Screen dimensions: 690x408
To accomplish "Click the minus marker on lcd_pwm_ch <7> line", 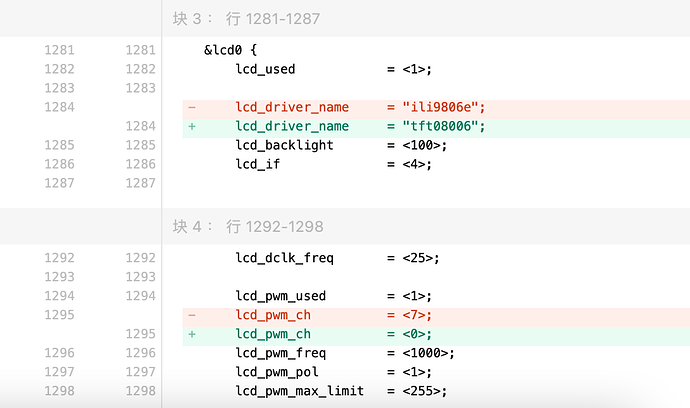I will (x=192, y=315).
